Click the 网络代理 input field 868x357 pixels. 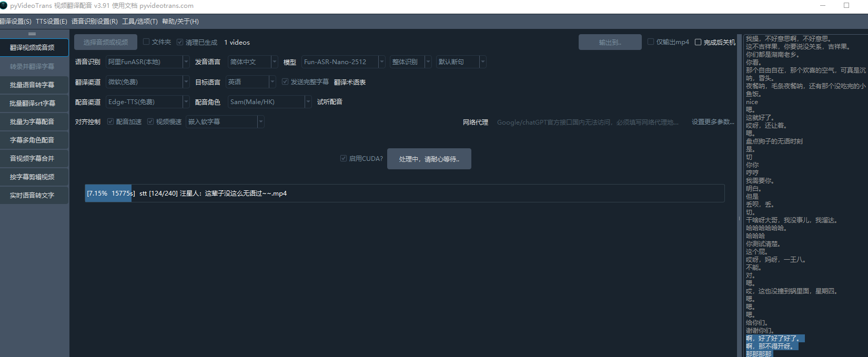pyautogui.click(x=588, y=122)
